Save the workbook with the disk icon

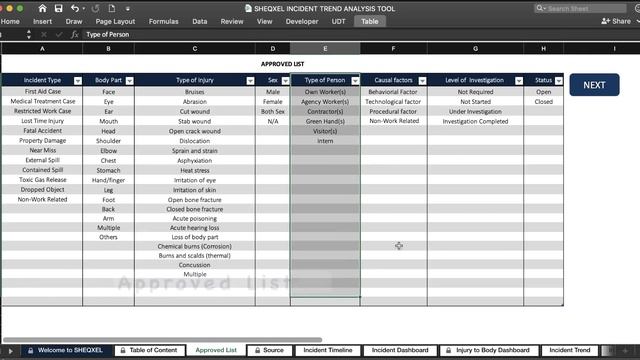(58, 8)
